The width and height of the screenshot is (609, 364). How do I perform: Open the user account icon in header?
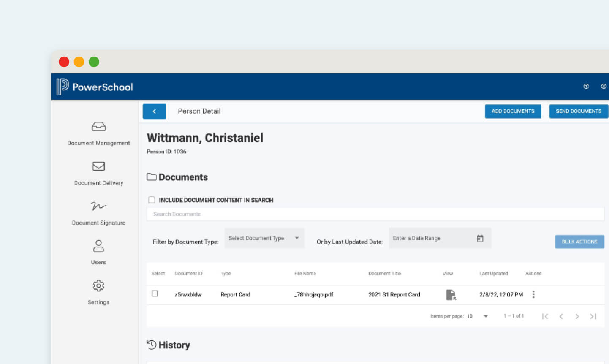click(x=603, y=87)
